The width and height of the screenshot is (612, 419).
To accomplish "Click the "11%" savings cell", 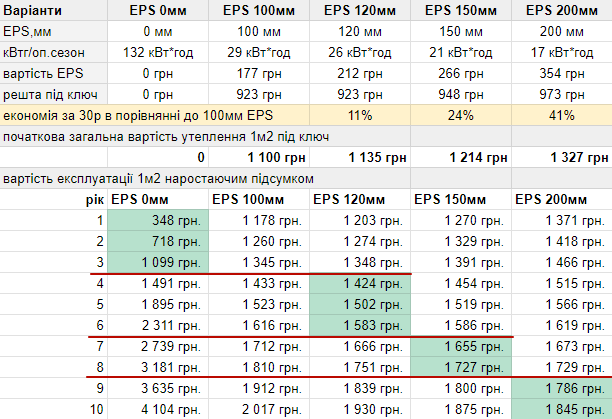I will 360,115.
